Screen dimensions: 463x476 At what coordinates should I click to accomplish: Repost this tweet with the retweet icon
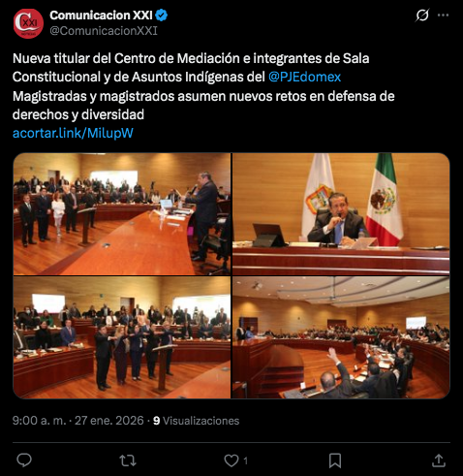128,460
